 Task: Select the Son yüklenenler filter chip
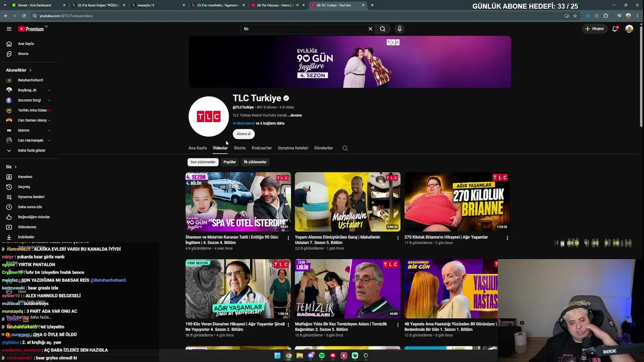pos(203,162)
